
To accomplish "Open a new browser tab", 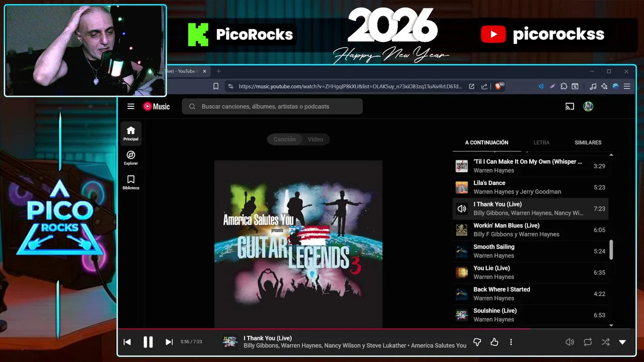I will tap(218, 71).
